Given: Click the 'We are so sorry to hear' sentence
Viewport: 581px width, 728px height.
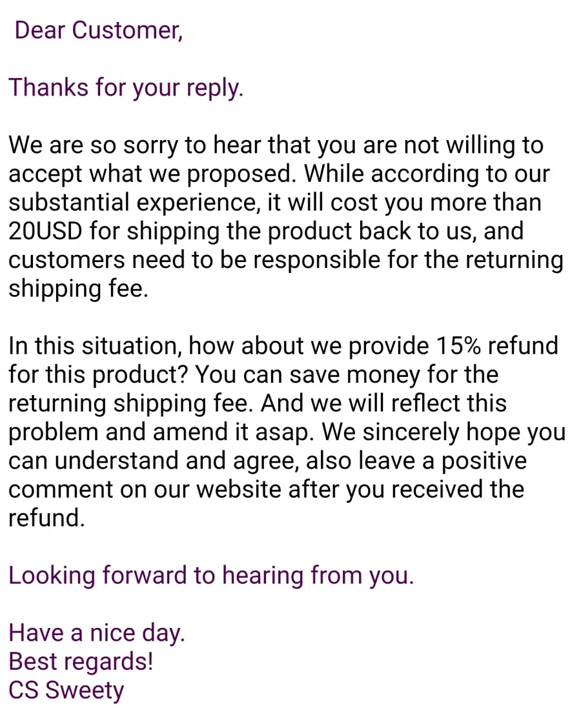Looking at the screenshot, I should coord(135,145).
